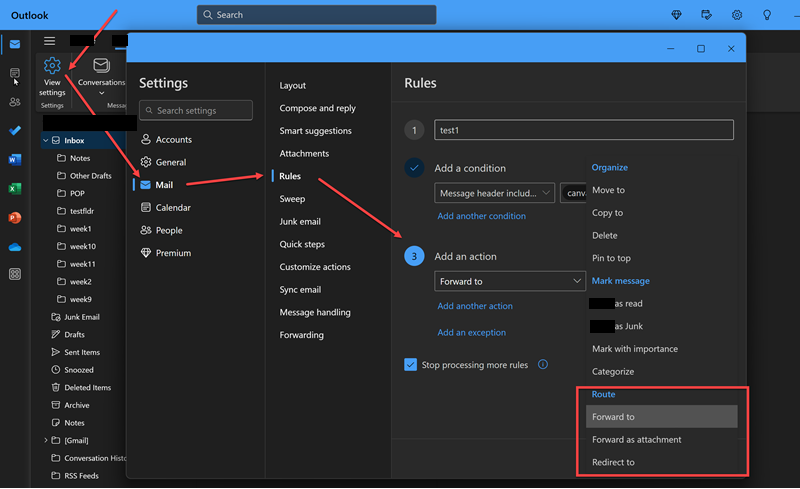This screenshot has width=800, height=489.
Task: Collapse the Inbox folder tree
Action: [45, 140]
